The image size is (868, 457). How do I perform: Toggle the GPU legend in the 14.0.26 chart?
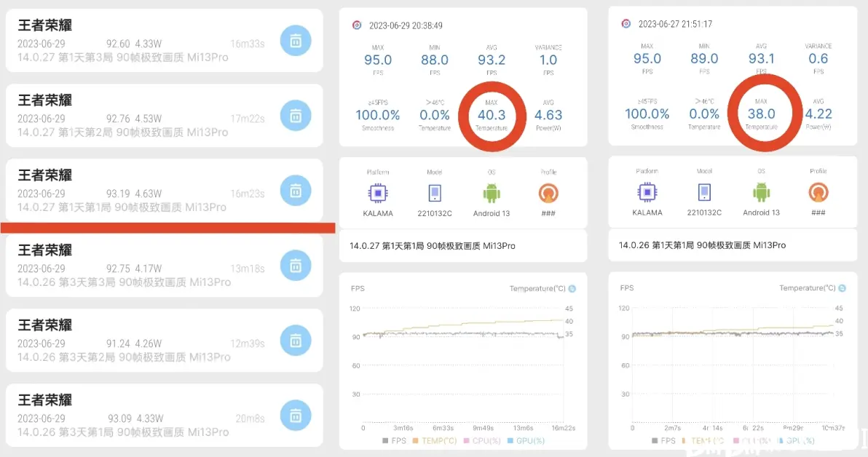[x=796, y=441]
